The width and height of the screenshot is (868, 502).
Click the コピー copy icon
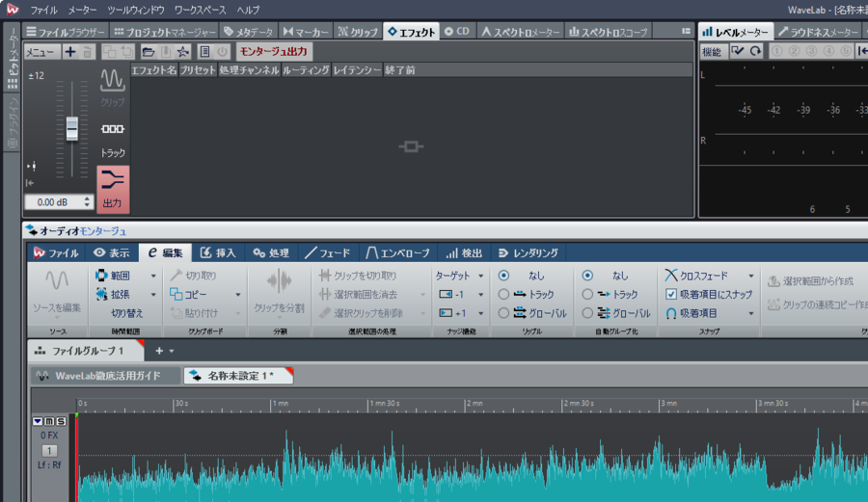click(176, 294)
